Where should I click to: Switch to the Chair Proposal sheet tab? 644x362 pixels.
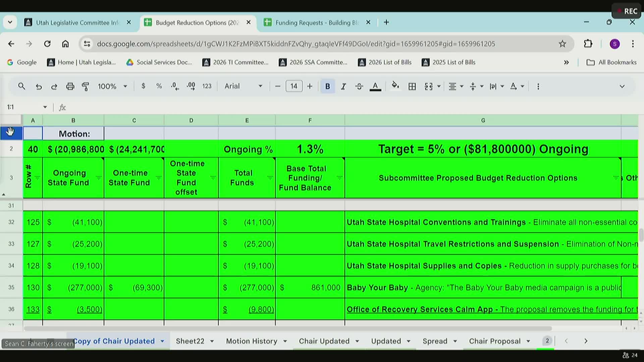(x=494, y=341)
